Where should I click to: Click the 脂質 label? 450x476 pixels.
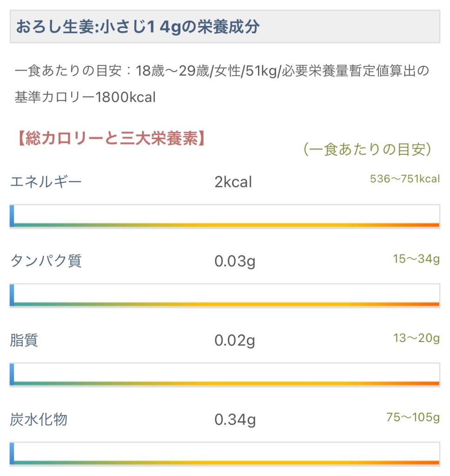(24, 340)
